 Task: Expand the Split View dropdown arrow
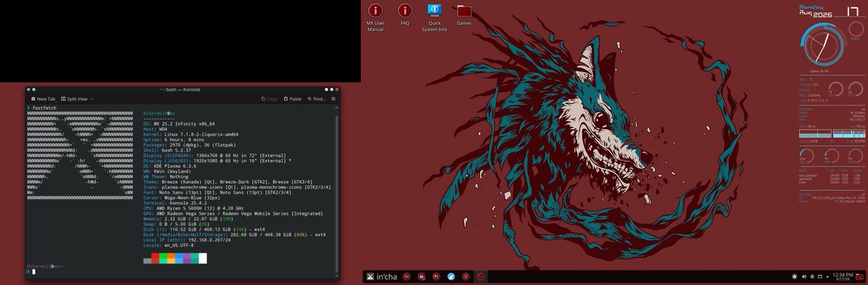92,99
